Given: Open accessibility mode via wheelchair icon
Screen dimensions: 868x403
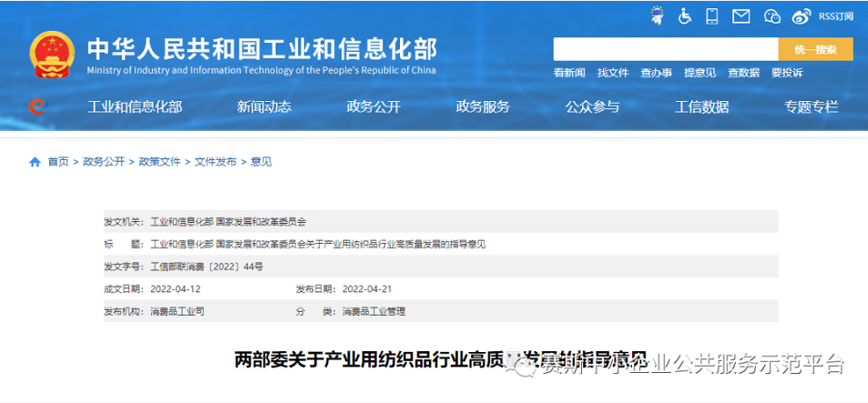Looking at the screenshot, I should point(685,15).
